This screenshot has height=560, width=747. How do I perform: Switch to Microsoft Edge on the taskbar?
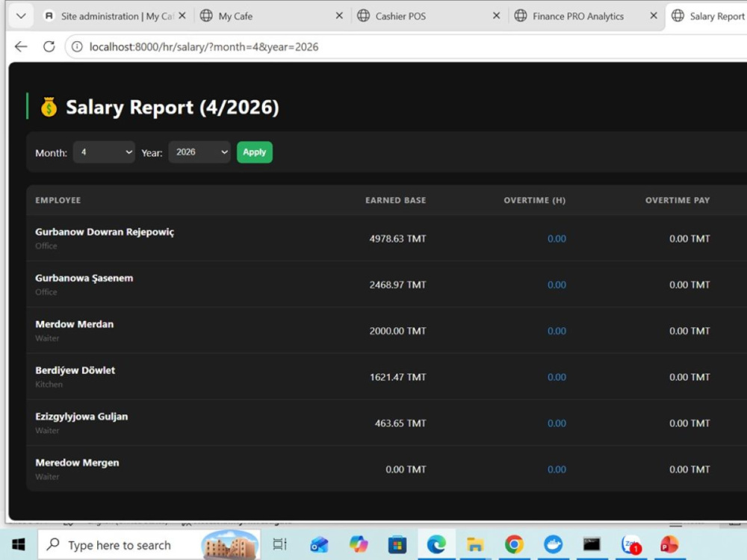(436, 544)
